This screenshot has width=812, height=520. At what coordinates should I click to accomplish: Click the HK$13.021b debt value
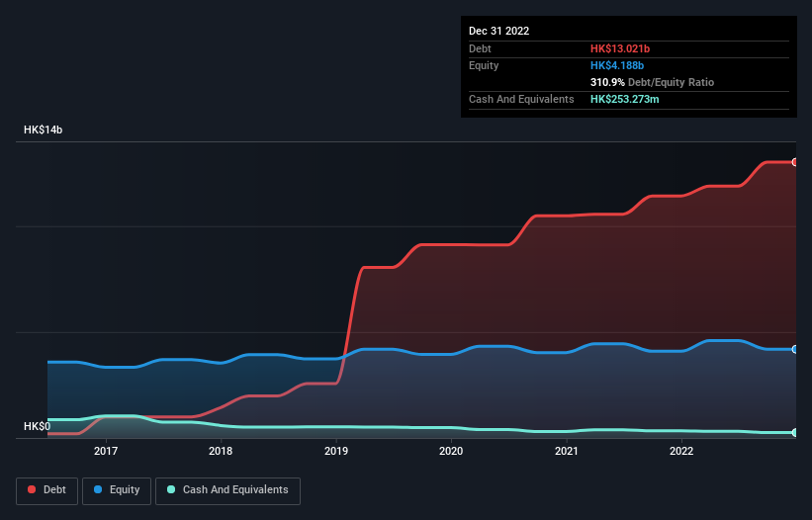tap(620, 48)
